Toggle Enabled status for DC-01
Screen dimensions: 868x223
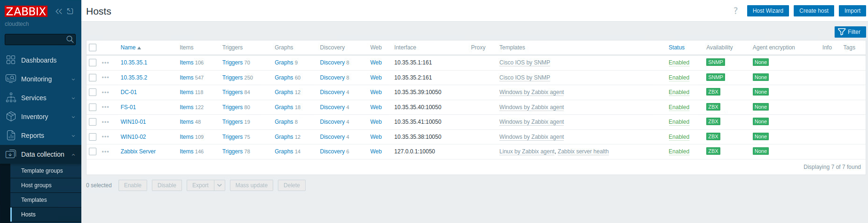[x=679, y=92]
